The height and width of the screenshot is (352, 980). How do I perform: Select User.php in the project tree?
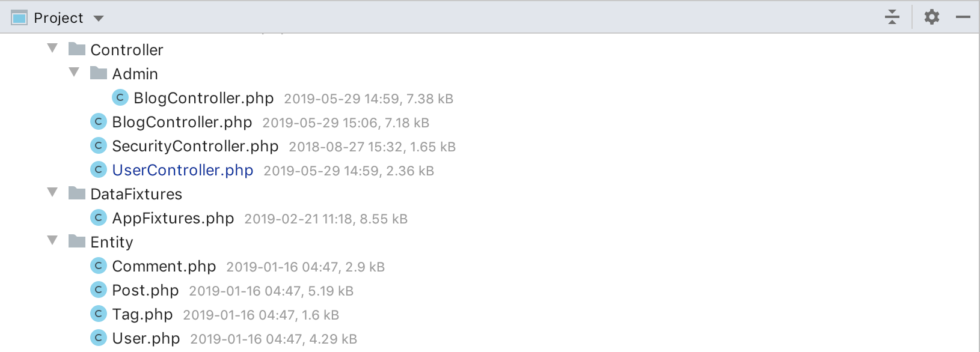[x=146, y=338]
